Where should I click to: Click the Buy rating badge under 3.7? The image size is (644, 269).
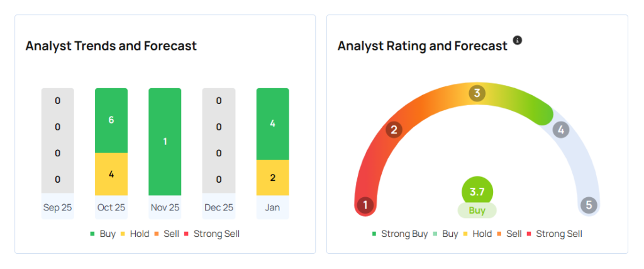tap(477, 210)
